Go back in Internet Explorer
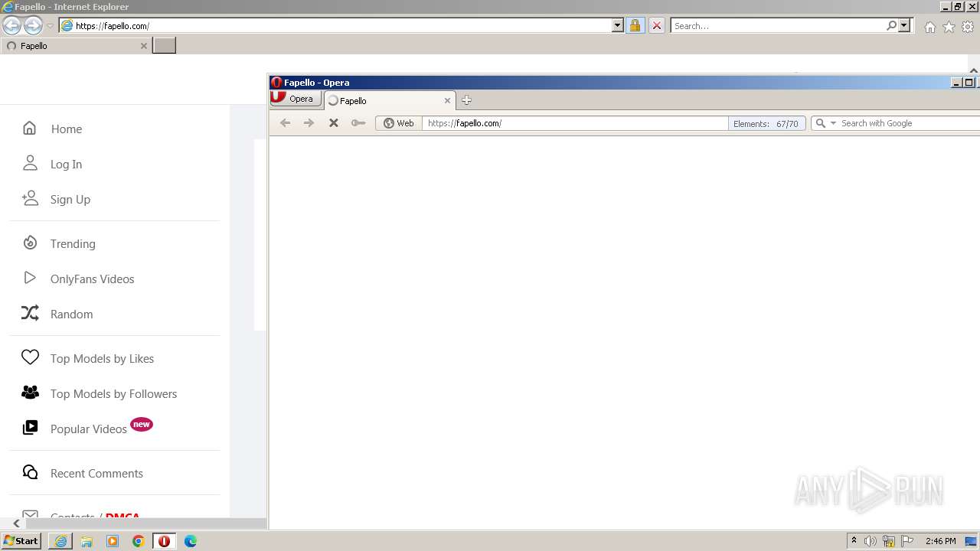The image size is (980, 551). [x=12, y=26]
